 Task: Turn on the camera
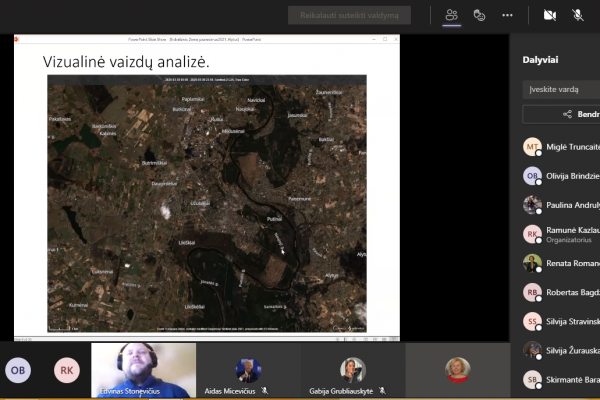[x=549, y=15]
